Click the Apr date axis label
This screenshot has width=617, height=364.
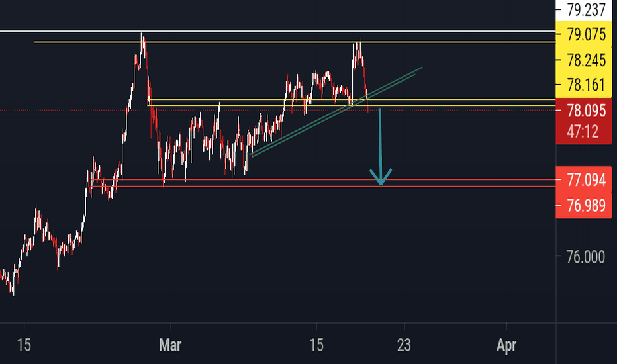[x=506, y=345]
